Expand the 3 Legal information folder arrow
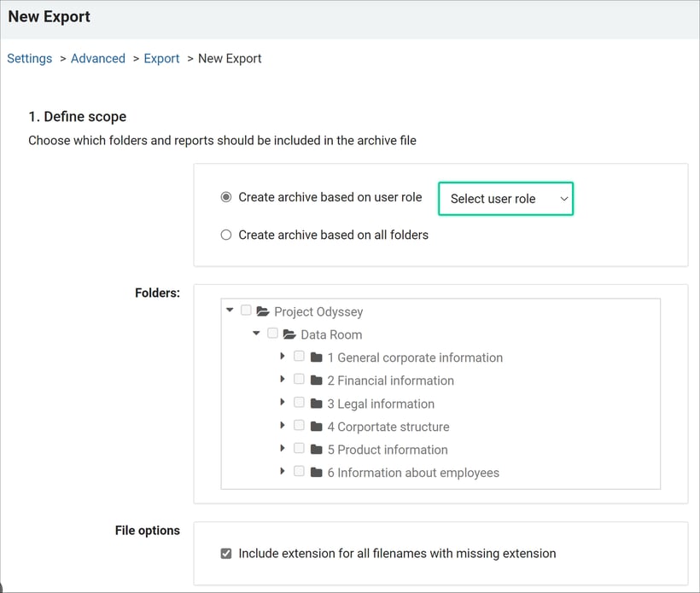This screenshot has height=593, width=700. coord(283,402)
